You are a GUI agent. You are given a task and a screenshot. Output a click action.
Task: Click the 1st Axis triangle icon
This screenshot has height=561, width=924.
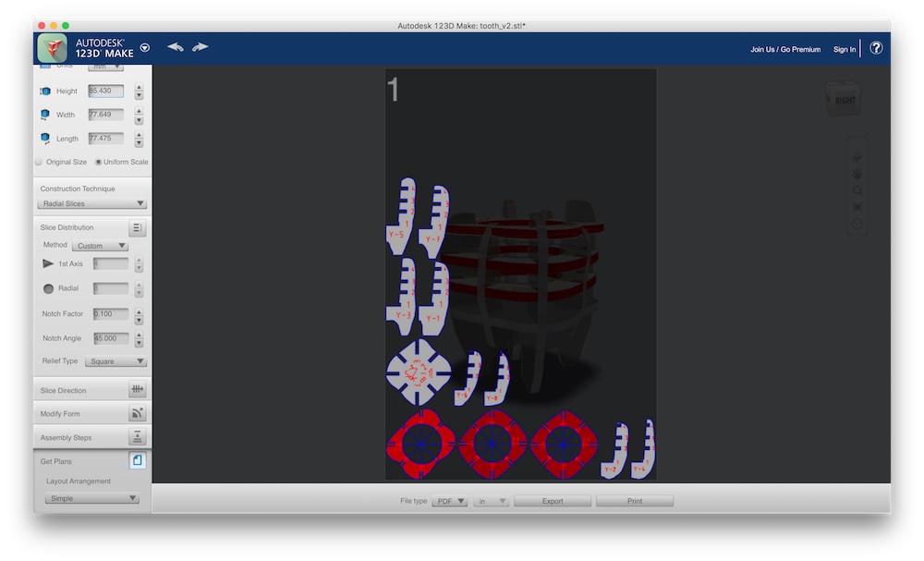point(48,263)
